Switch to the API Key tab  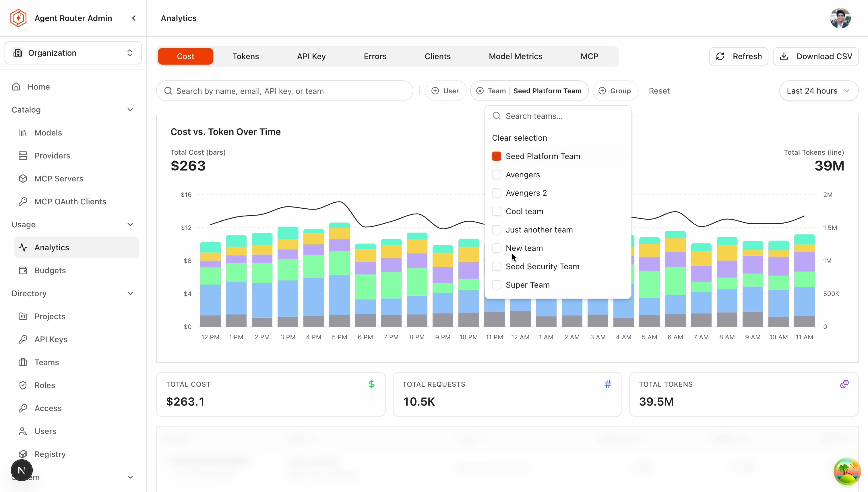[311, 57]
